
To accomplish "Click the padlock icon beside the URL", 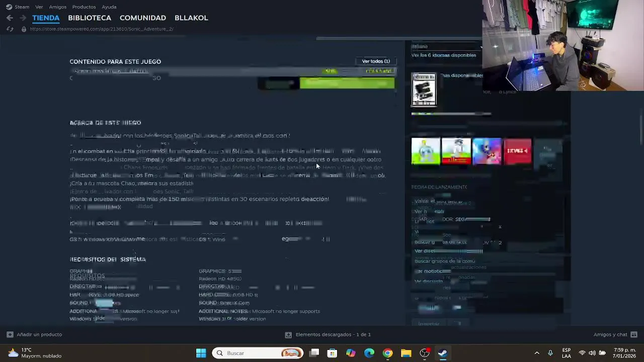I will tap(23, 29).
